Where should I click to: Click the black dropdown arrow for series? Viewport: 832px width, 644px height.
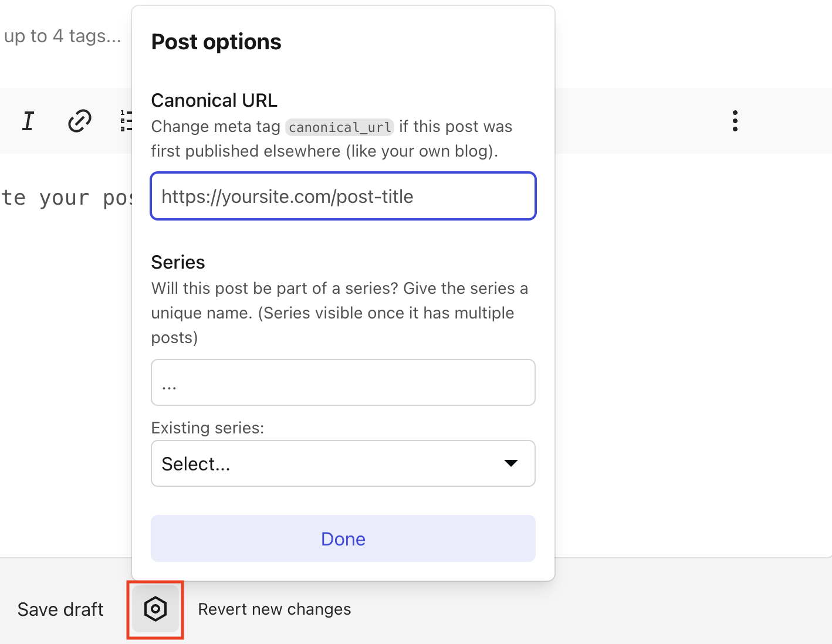click(511, 463)
